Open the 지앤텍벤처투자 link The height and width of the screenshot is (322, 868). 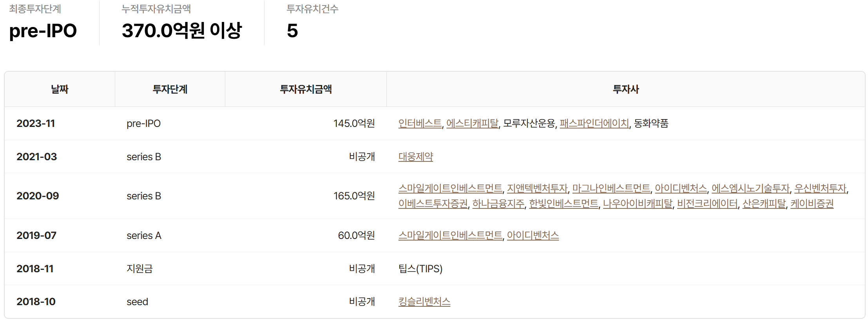click(x=537, y=188)
